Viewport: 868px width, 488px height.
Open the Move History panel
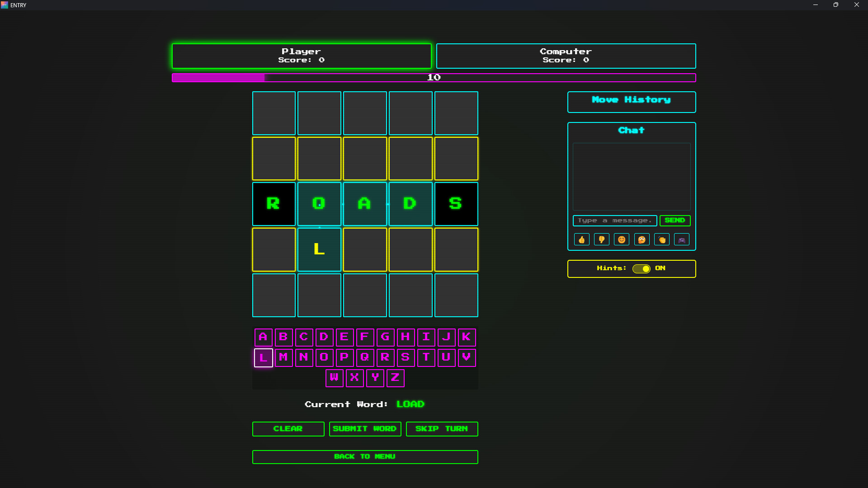pos(632,102)
